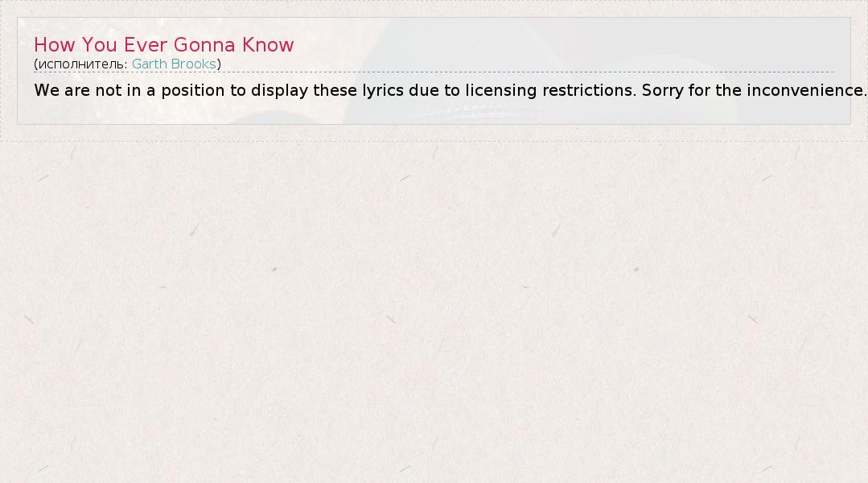The width and height of the screenshot is (868, 483).
Task: Click the word Garth in artist name
Action: [x=150, y=64]
